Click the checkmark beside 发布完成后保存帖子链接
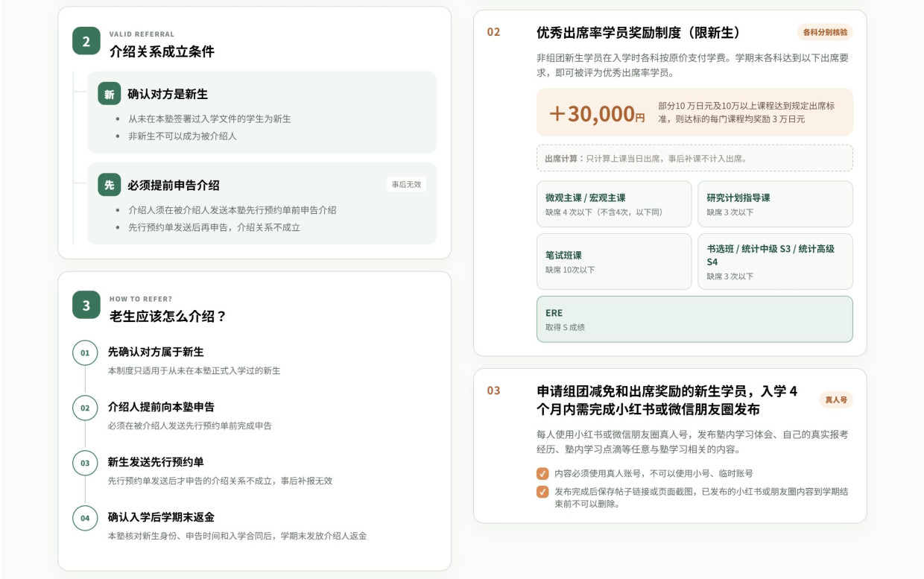The width and height of the screenshot is (924, 579). (x=542, y=491)
